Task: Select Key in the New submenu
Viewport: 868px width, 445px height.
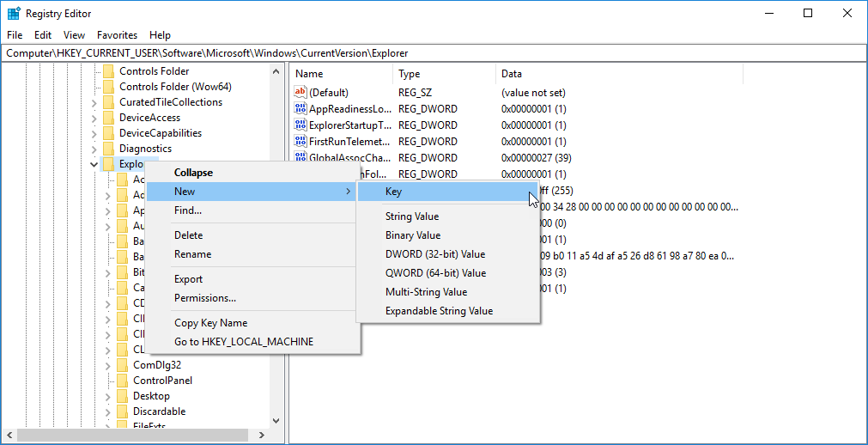Action: point(447,192)
